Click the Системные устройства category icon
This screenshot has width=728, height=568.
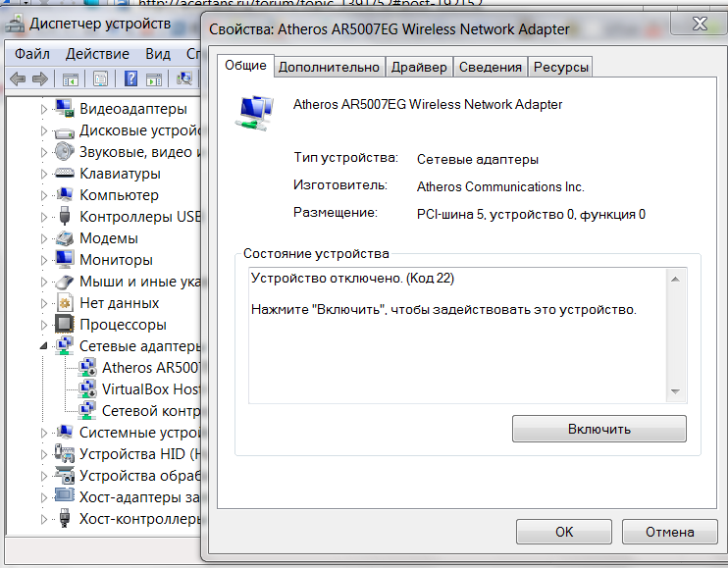pos(65,432)
